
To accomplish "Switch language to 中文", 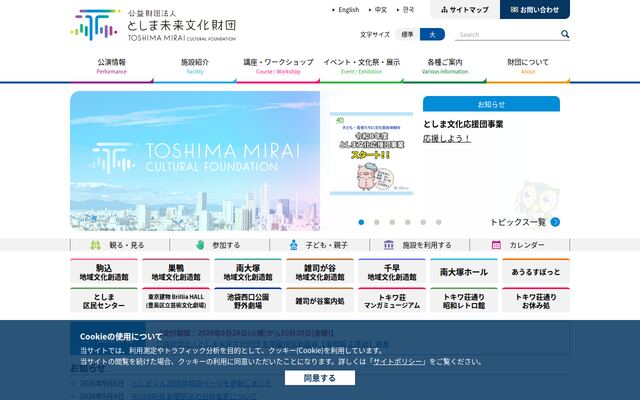I will [380, 10].
